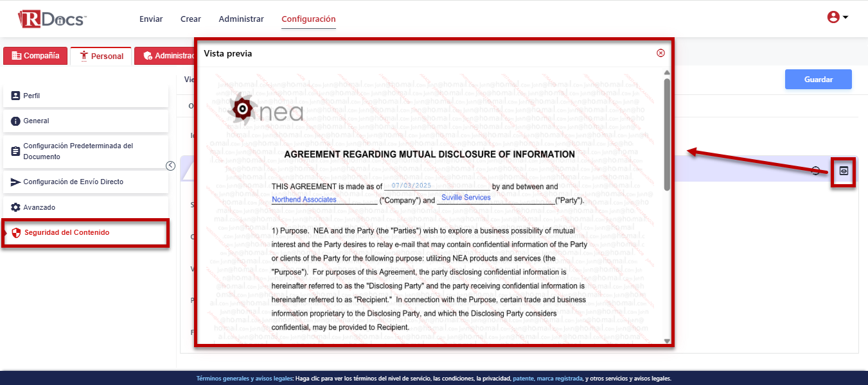Switch to the Compañía tab
Viewport: 868px width, 385px height.
click(35, 56)
